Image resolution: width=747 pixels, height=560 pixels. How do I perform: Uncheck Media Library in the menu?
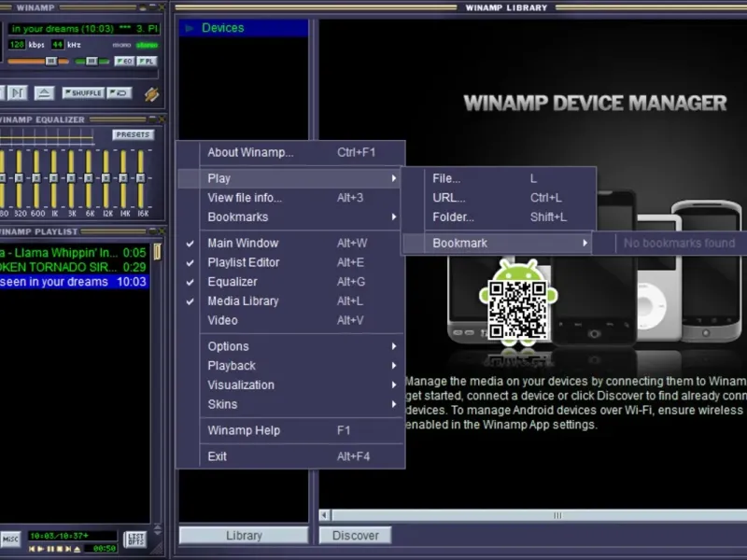pyautogui.click(x=291, y=301)
